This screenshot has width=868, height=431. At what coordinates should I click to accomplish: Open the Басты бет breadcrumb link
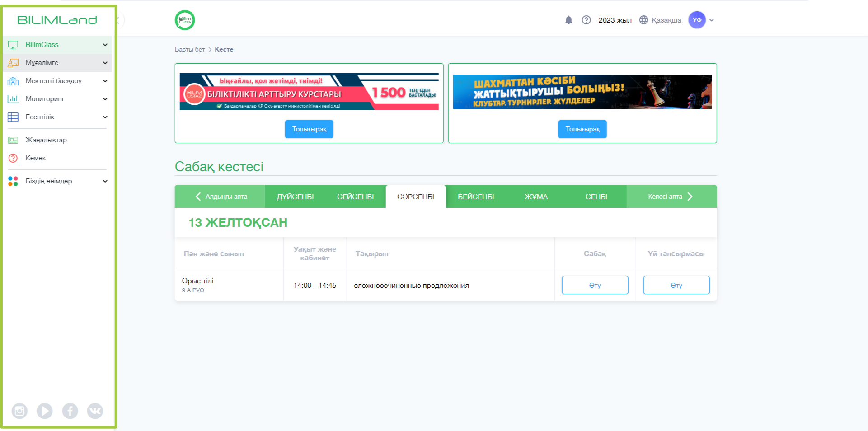(x=190, y=49)
